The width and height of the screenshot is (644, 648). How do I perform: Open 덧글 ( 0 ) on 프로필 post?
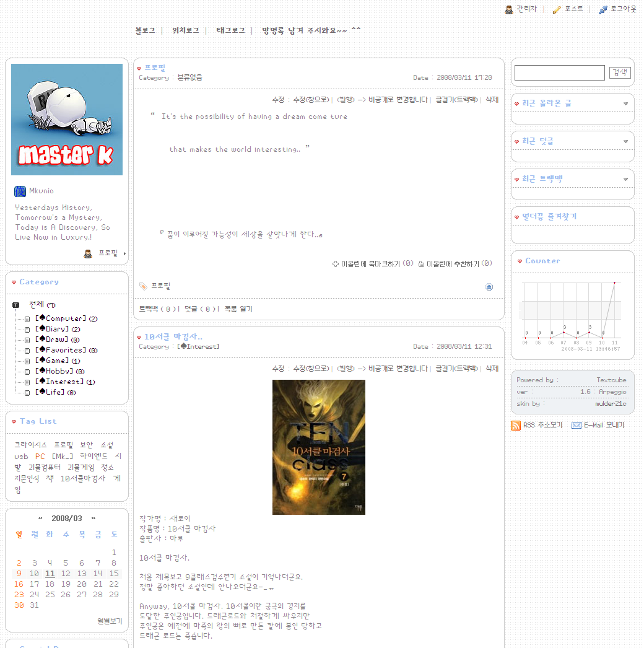pos(201,309)
